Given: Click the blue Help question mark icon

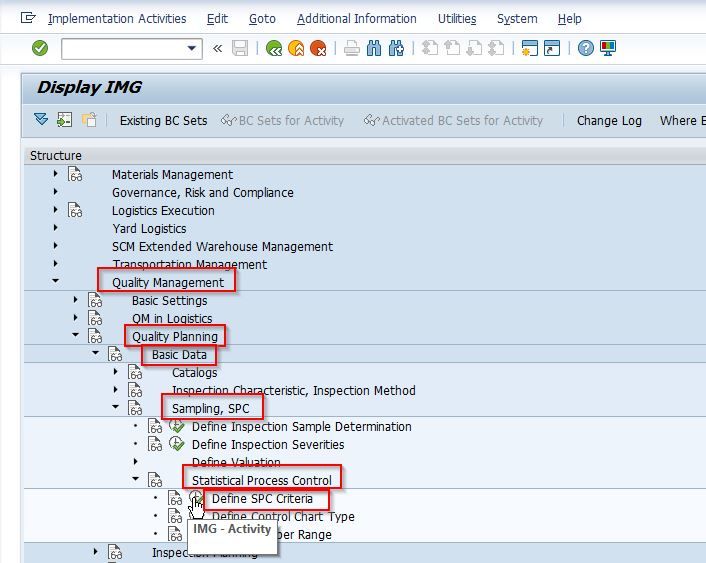Looking at the screenshot, I should point(586,48).
